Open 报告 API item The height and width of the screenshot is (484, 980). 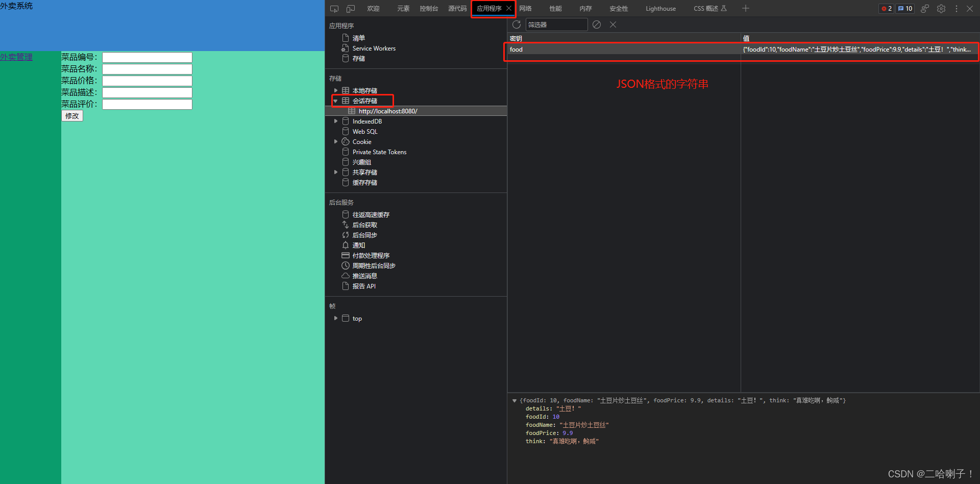click(x=364, y=286)
